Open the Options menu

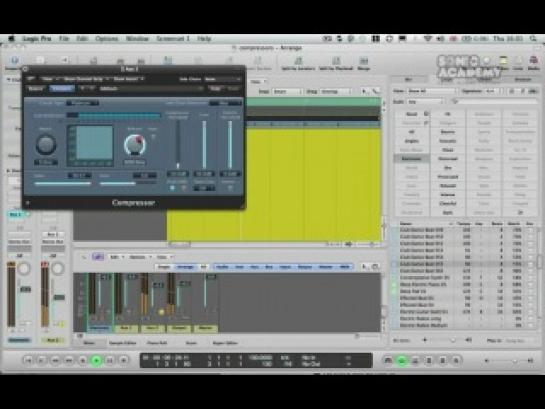(107, 39)
